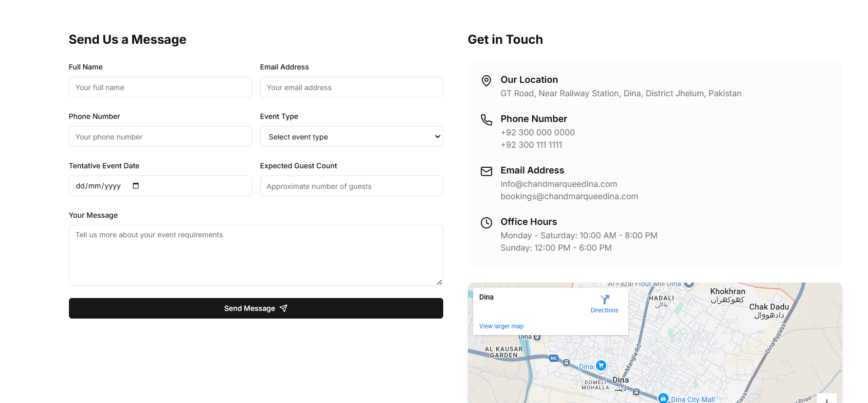868x403 pixels.
Task: Click the map zoom in plus button
Action: [x=827, y=399]
